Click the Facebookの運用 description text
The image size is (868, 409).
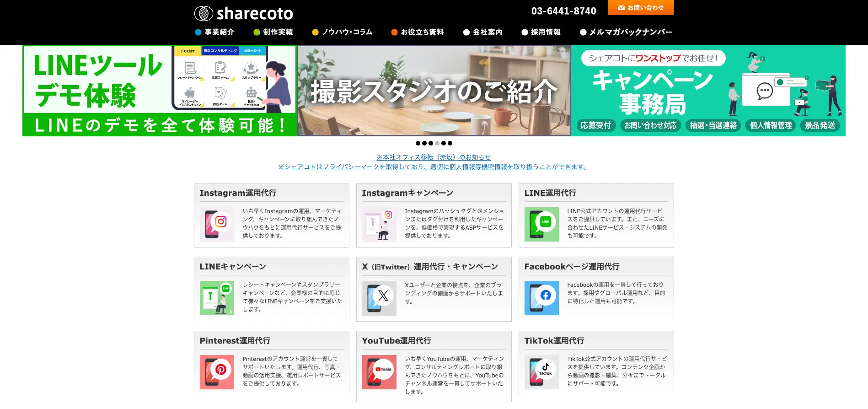(x=616, y=293)
